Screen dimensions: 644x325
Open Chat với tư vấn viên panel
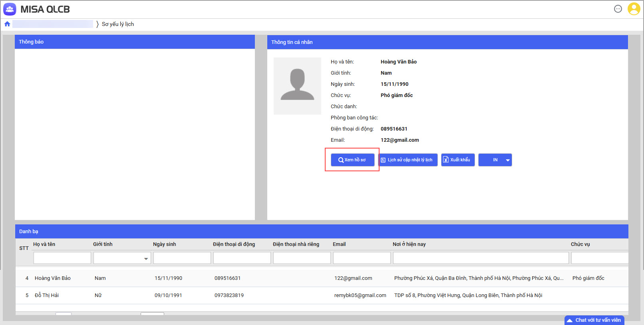point(594,320)
